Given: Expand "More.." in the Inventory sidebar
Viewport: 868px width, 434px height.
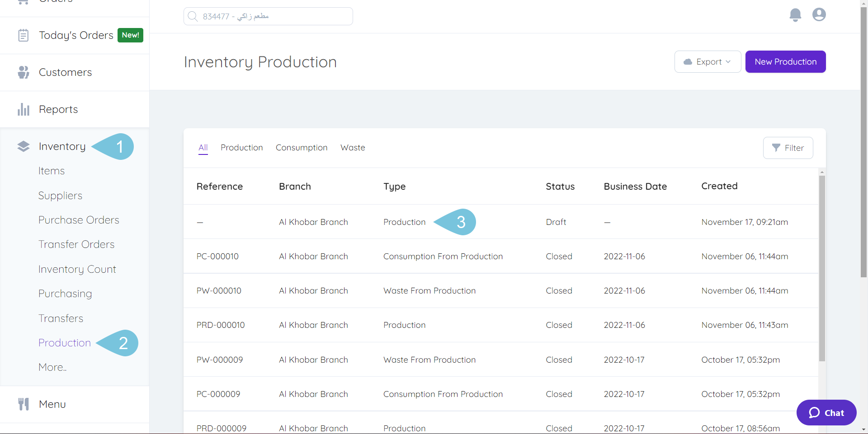Looking at the screenshot, I should click(52, 367).
